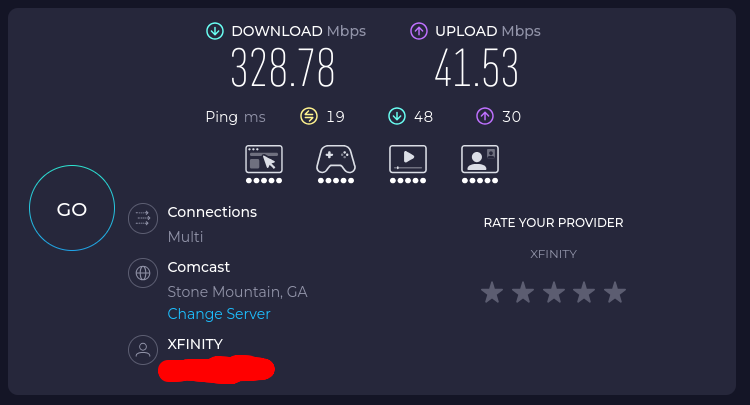Click the download arrow icon beside DOWNLOAD
This screenshot has height=405, width=750.
[215, 32]
